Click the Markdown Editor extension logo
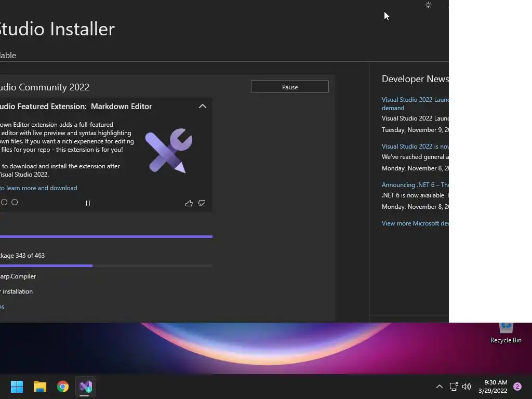The image size is (532, 399). (x=169, y=151)
